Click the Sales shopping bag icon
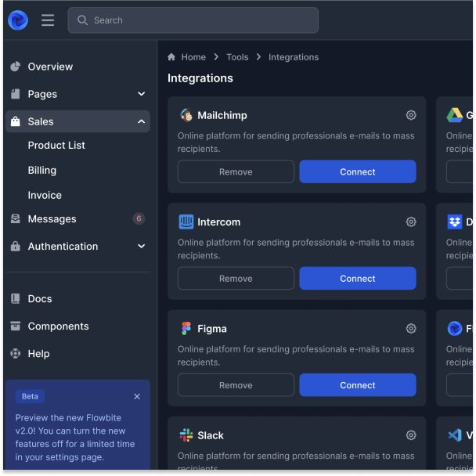The width and height of the screenshot is (476, 476). [15, 121]
